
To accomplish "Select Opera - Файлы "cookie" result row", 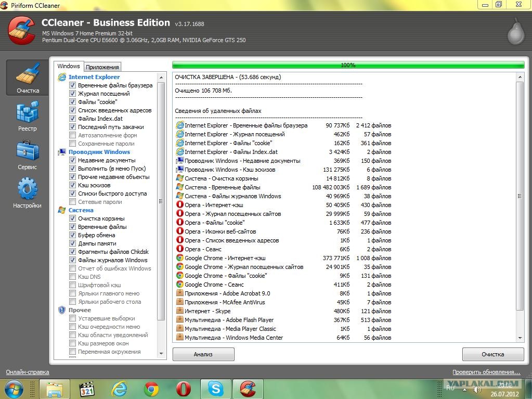I will pyautogui.click(x=283, y=223).
